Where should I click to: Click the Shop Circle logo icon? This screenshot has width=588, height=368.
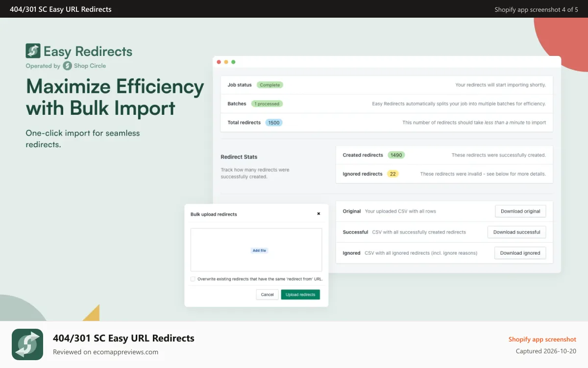(x=67, y=66)
